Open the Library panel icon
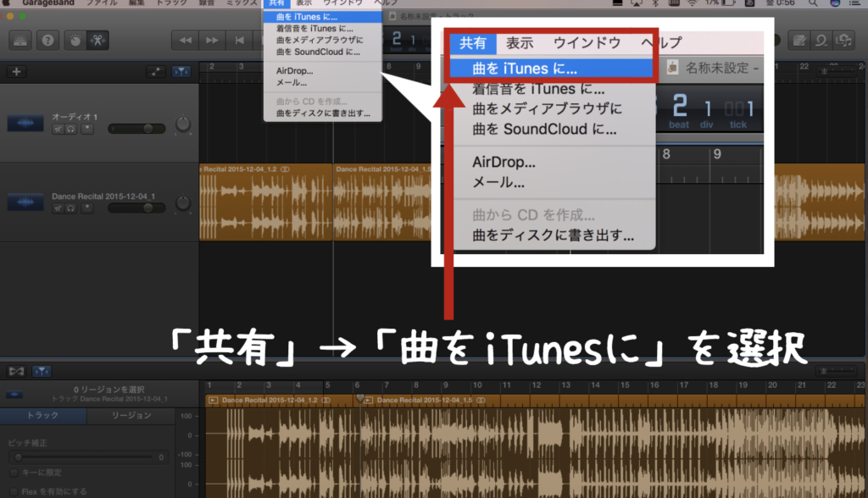 point(20,41)
